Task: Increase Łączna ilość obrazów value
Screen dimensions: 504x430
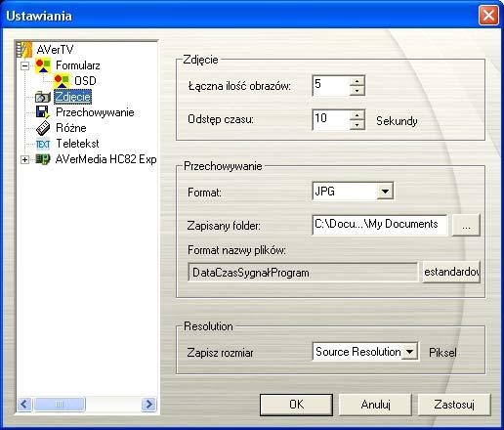Action: pos(357,81)
